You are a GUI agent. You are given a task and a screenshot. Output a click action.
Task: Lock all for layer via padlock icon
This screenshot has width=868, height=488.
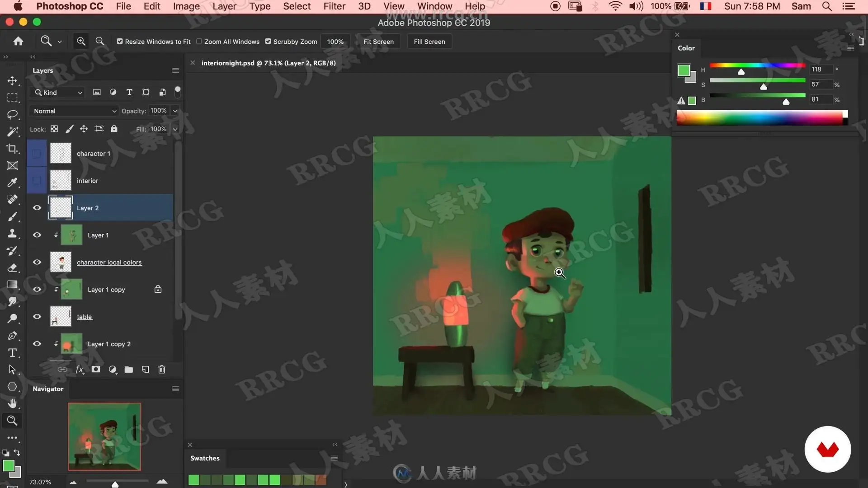point(114,129)
